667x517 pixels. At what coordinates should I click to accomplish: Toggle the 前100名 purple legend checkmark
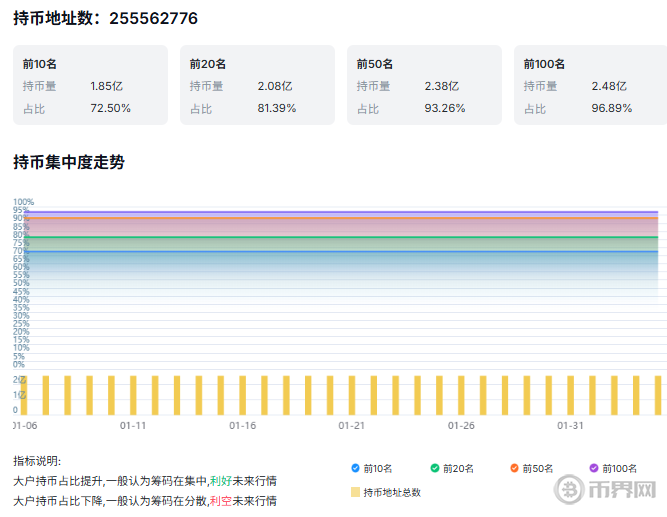coord(594,468)
